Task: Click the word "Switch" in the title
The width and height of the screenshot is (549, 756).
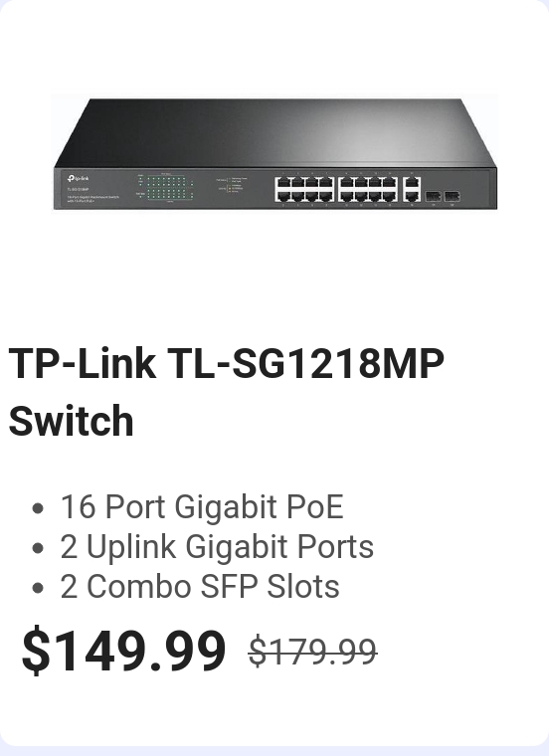Action: point(71,421)
